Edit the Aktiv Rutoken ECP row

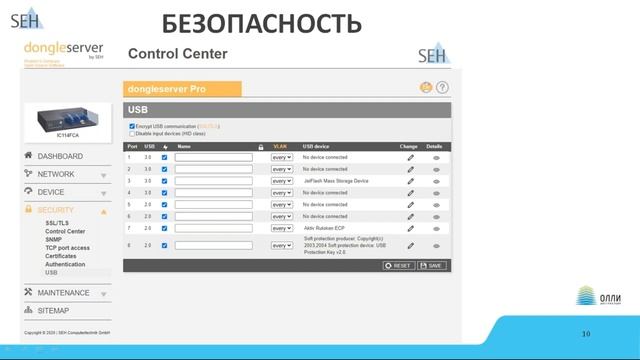411,229
